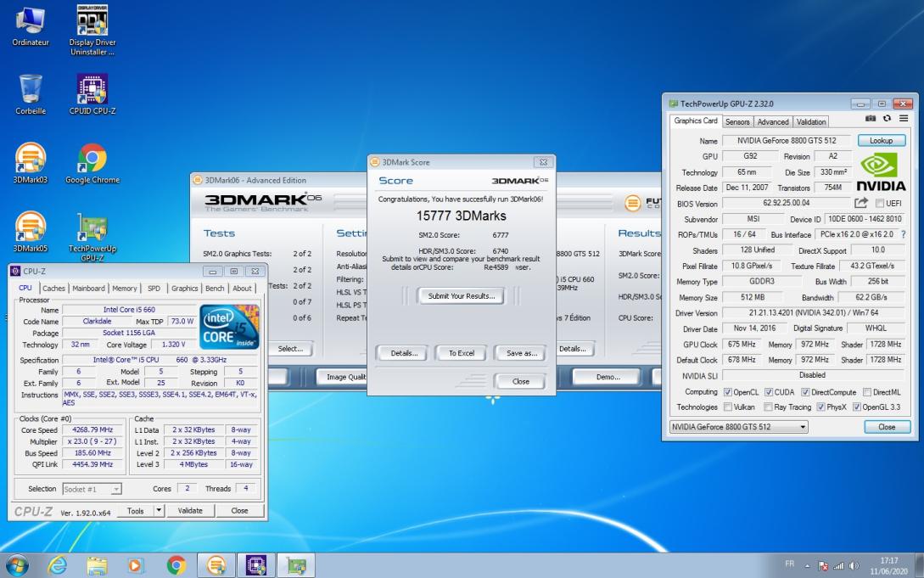Open About tab in CPU-Z
This screenshot has height=578, width=924.
tap(242, 288)
